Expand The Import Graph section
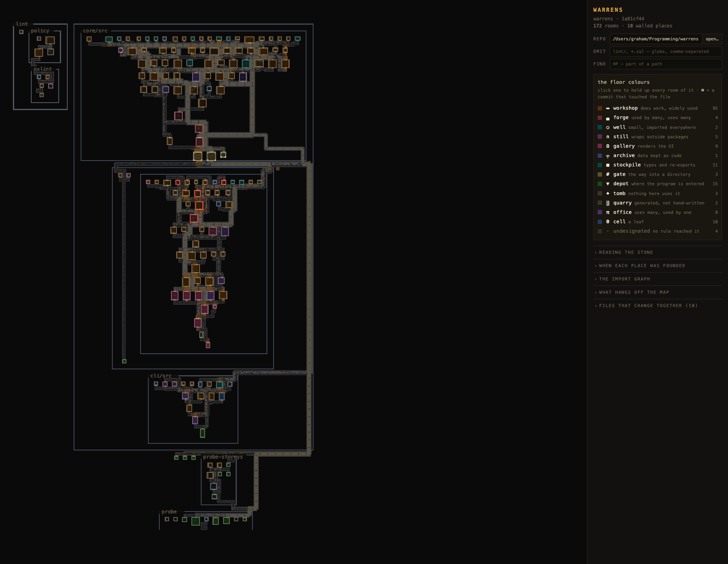Image resolution: width=728 pixels, height=564 pixels. click(x=658, y=279)
